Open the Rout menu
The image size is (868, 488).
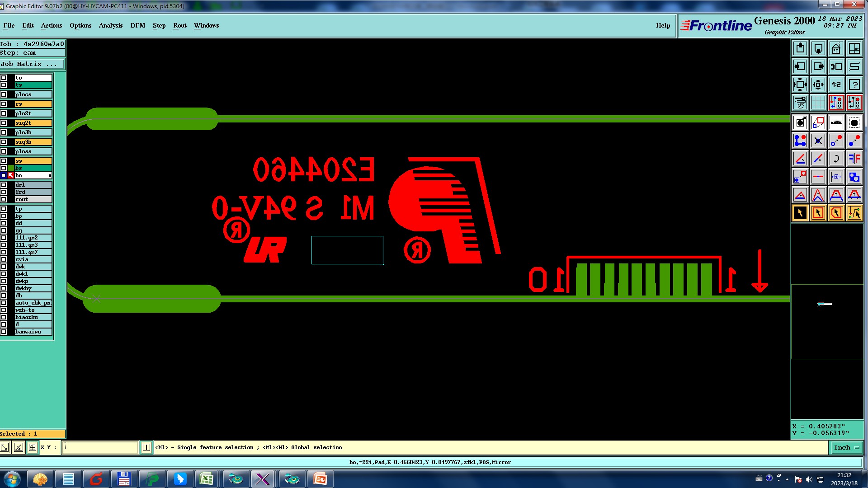[179, 25]
